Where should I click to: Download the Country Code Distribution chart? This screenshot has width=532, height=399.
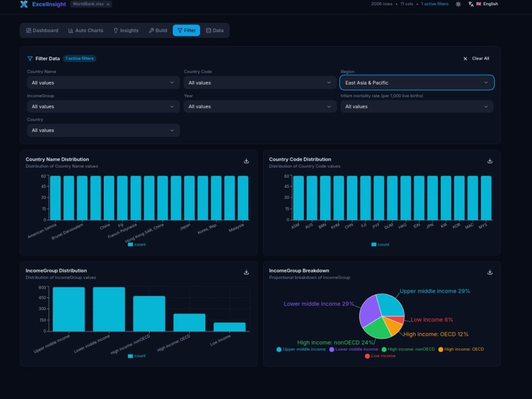click(489, 161)
